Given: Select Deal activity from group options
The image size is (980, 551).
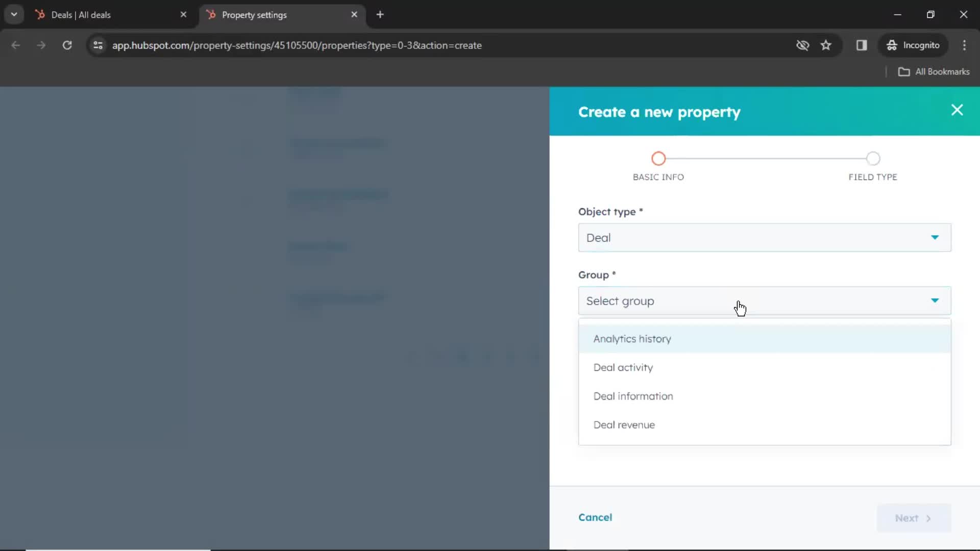Looking at the screenshot, I should click(x=623, y=367).
